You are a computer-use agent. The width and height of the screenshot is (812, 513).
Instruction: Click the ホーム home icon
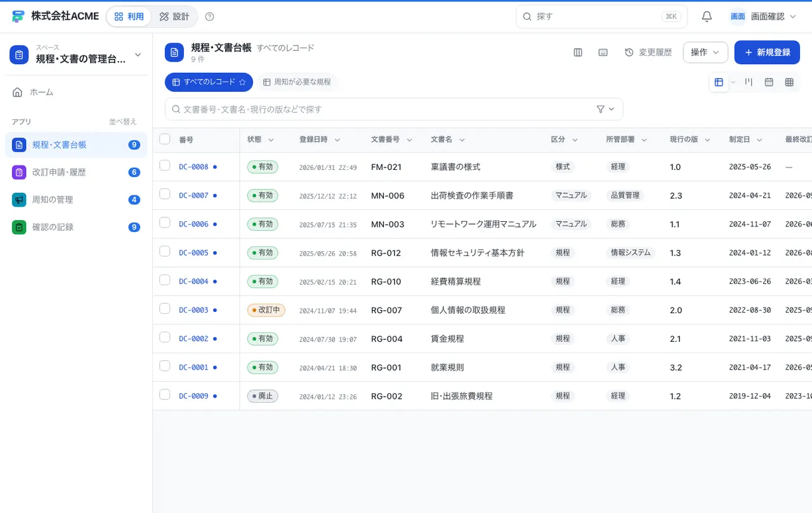click(x=18, y=92)
